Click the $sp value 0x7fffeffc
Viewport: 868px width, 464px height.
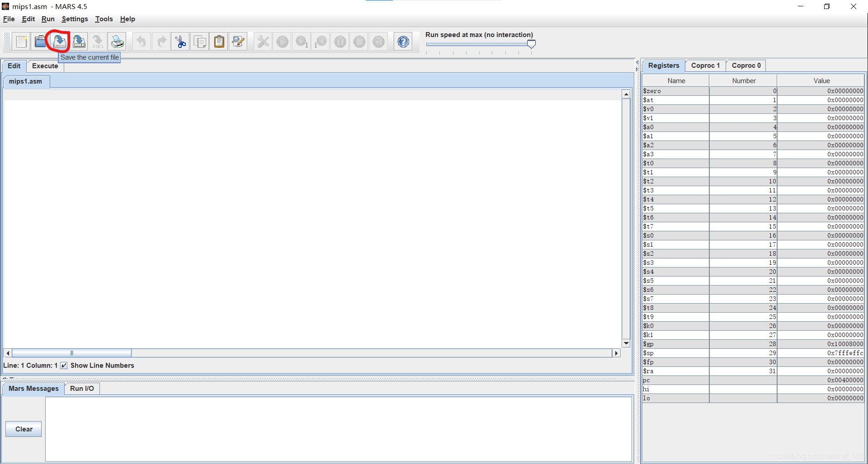pos(845,353)
